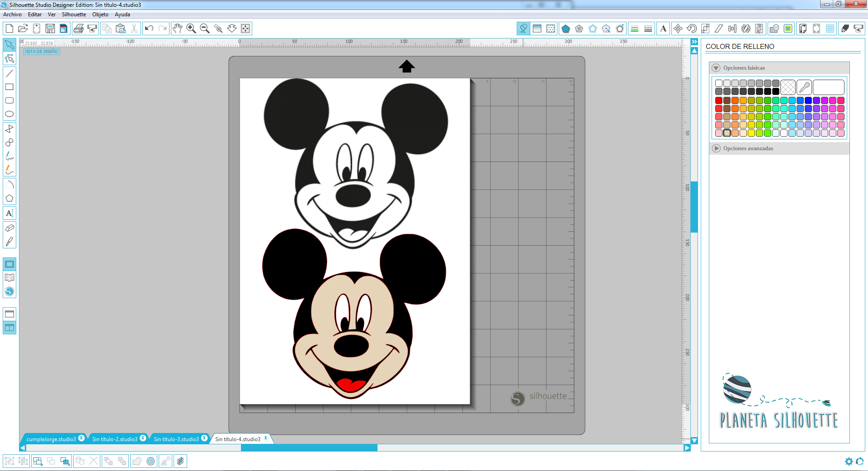
Task: Open the Fill Color panel
Action: [x=523, y=29]
